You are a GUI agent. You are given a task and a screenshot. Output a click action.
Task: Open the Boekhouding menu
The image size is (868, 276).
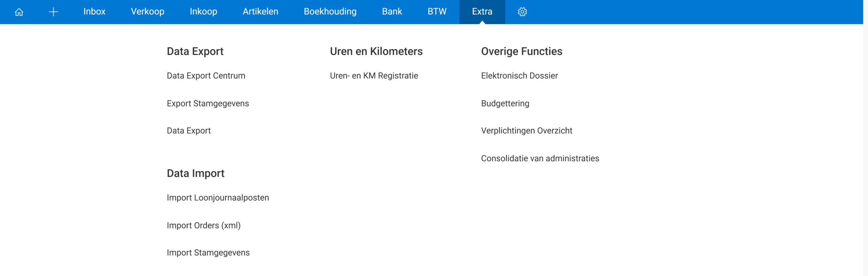point(330,12)
